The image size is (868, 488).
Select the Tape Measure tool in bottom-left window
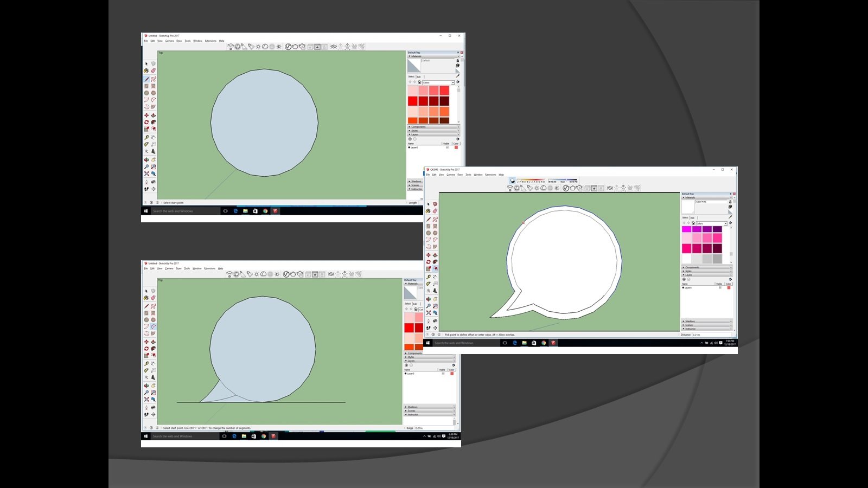point(146,363)
